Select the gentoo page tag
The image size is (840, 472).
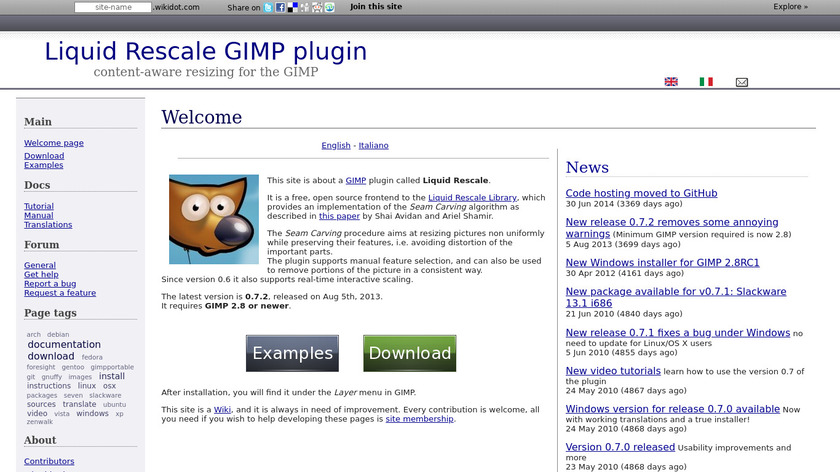(x=73, y=367)
